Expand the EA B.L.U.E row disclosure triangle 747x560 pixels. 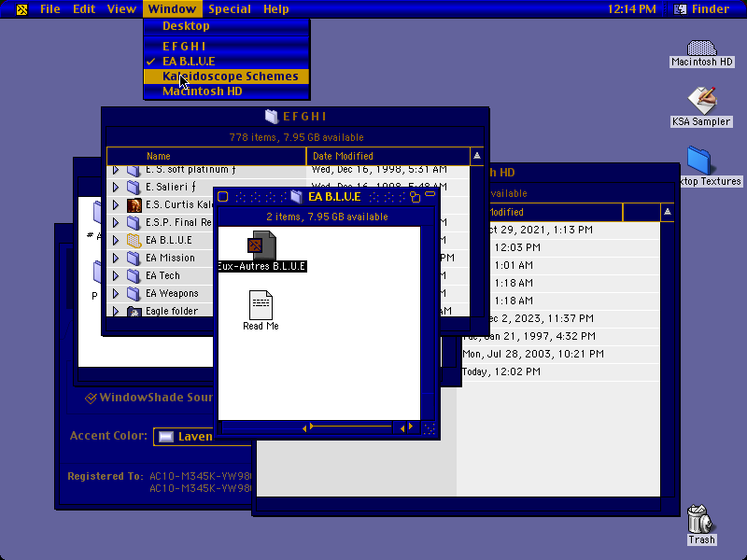tap(115, 241)
